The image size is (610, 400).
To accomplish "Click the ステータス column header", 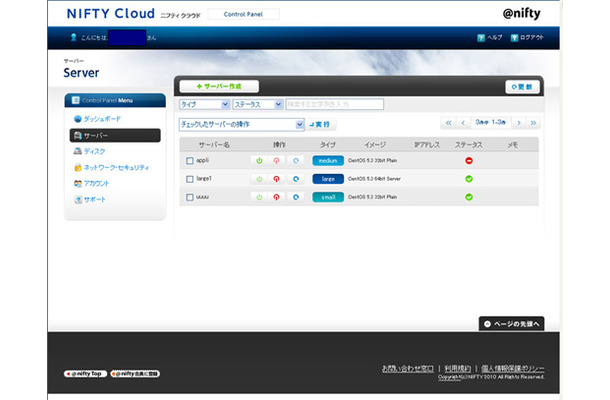I will (x=469, y=145).
